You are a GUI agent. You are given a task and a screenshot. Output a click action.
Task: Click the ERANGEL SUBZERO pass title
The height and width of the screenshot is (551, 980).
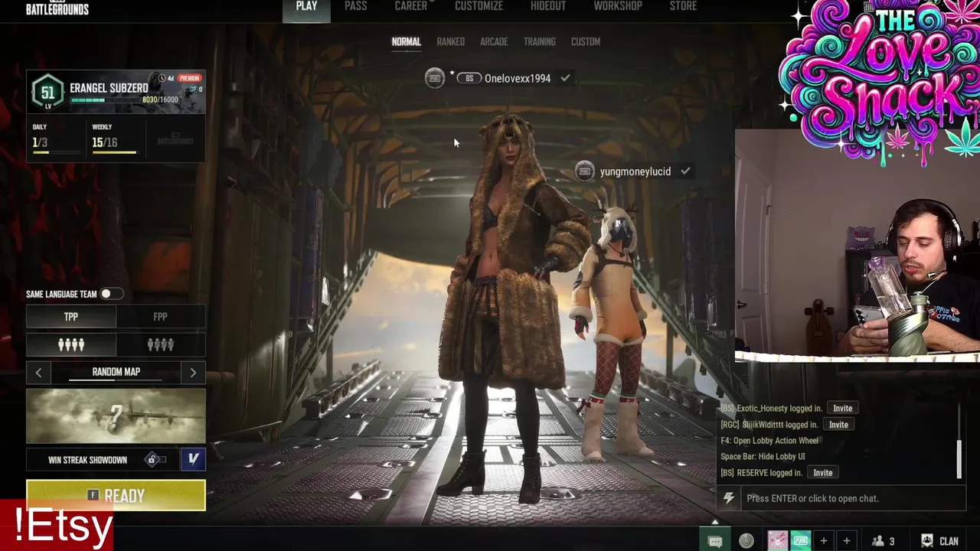109,88
